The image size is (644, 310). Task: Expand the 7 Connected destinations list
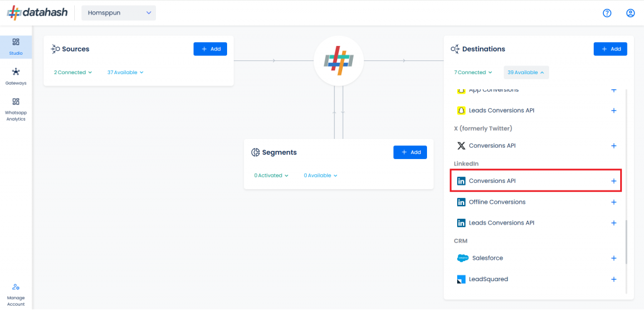tap(473, 72)
